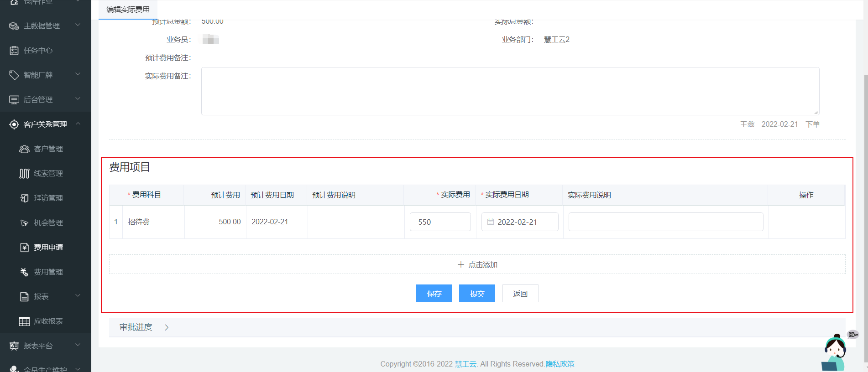Click the 保存 button
The height and width of the screenshot is (372, 868).
[434, 294]
